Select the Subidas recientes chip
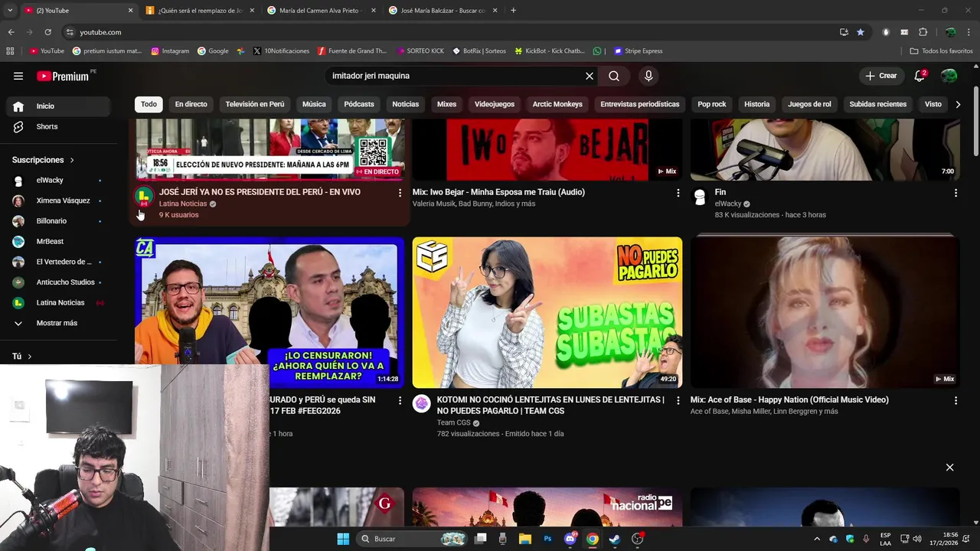This screenshot has height=551, width=980. [878, 104]
